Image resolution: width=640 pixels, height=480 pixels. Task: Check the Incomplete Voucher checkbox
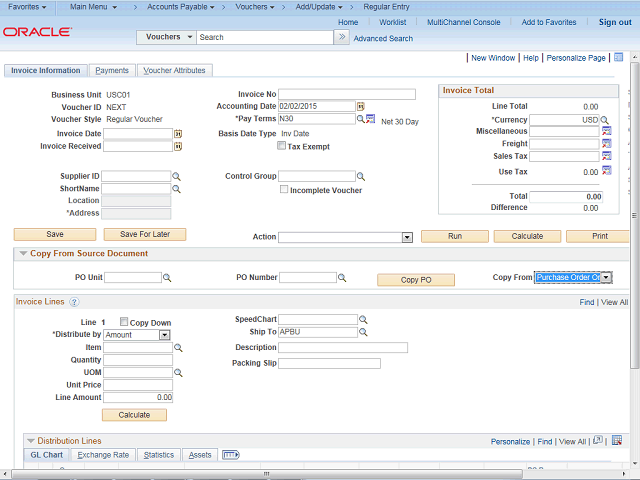pos(284,189)
